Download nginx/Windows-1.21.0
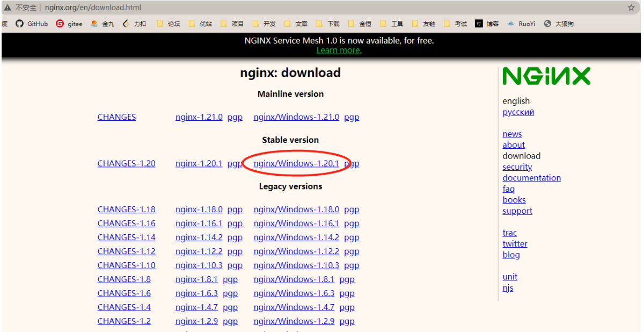Viewport: 644px width, 332px height. tap(296, 117)
